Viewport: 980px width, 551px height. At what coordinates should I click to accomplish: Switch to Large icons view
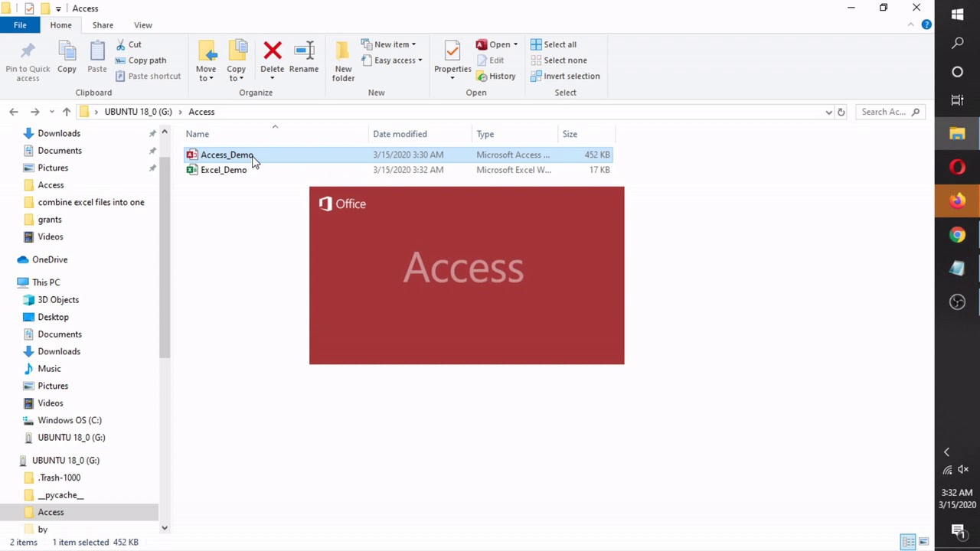click(923, 542)
